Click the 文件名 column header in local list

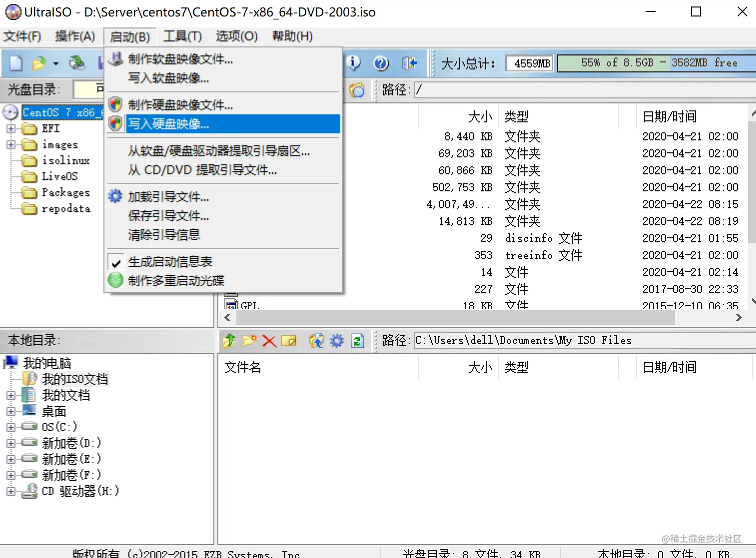click(319, 368)
